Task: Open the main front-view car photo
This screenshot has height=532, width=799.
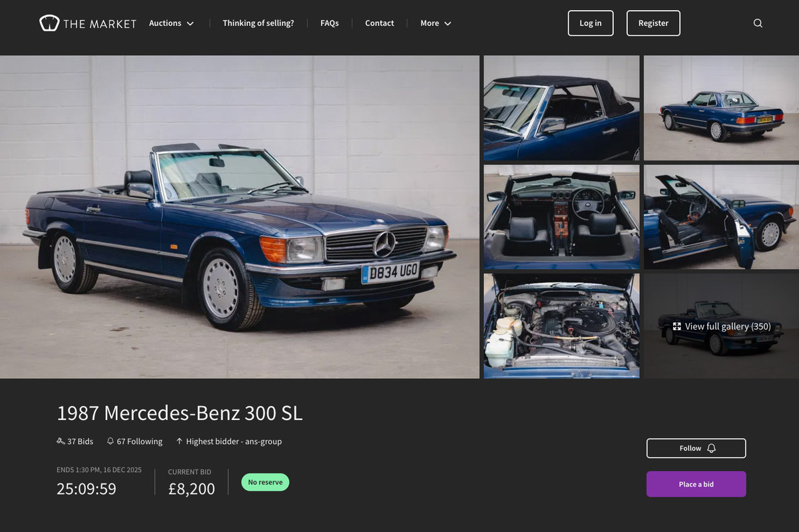Action: (240, 217)
